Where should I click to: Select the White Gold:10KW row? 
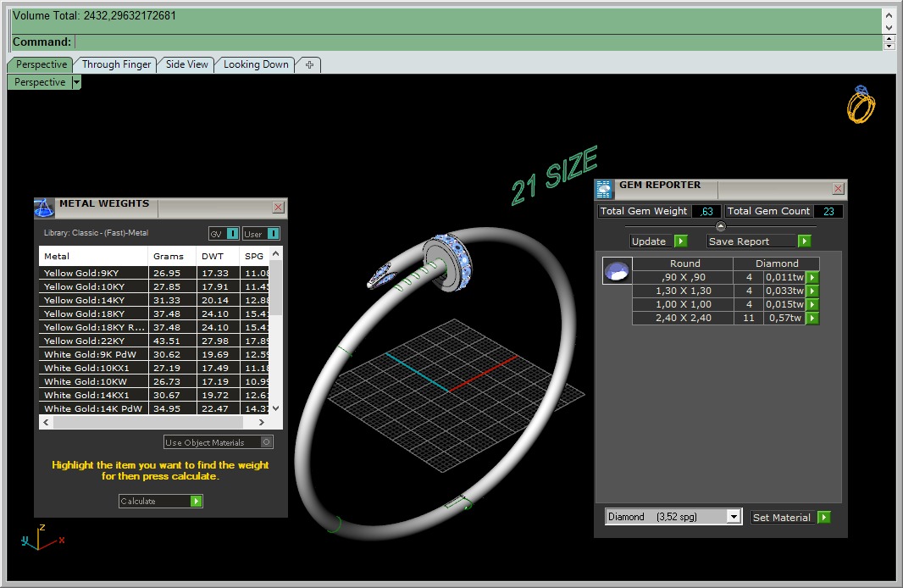tap(154, 381)
